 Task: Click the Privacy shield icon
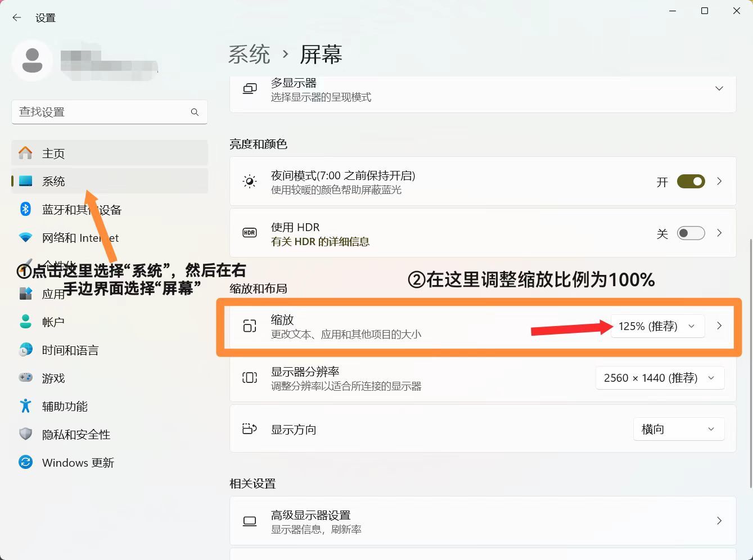click(25, 434)
